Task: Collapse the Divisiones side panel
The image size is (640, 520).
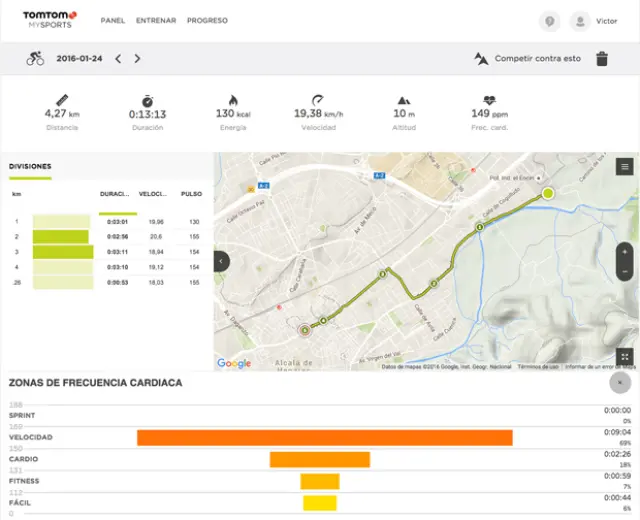Action: pos(221,261)
